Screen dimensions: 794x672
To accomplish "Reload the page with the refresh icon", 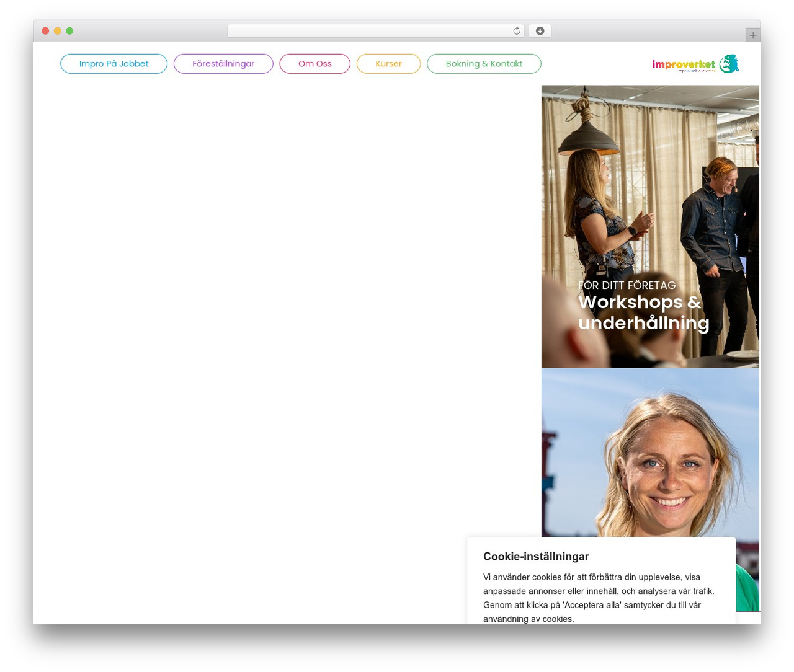I will click(x=516, y=31).
